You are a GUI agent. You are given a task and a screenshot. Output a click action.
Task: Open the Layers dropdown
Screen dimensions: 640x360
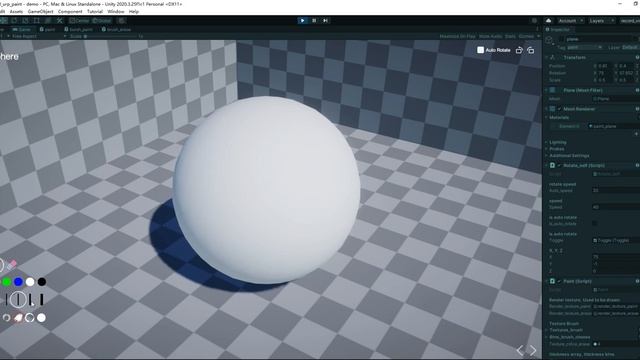point(601,20)
